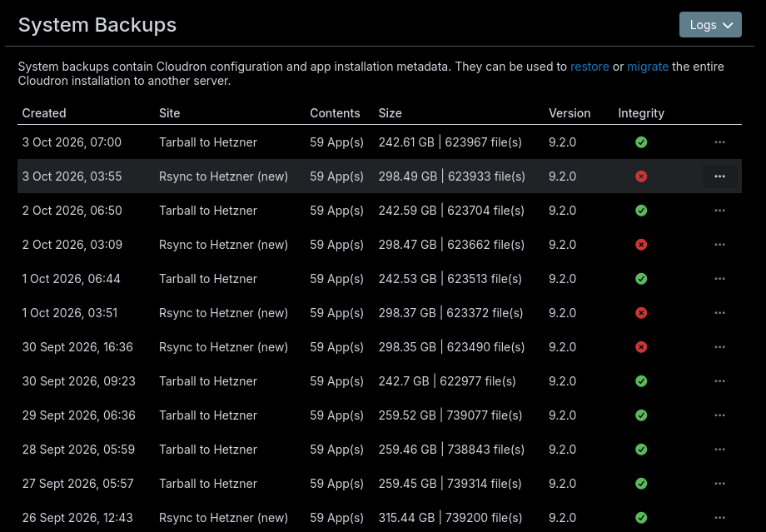Click the Created column header
The width and height of the screenshot is (766, 532).
coord(44,113)
